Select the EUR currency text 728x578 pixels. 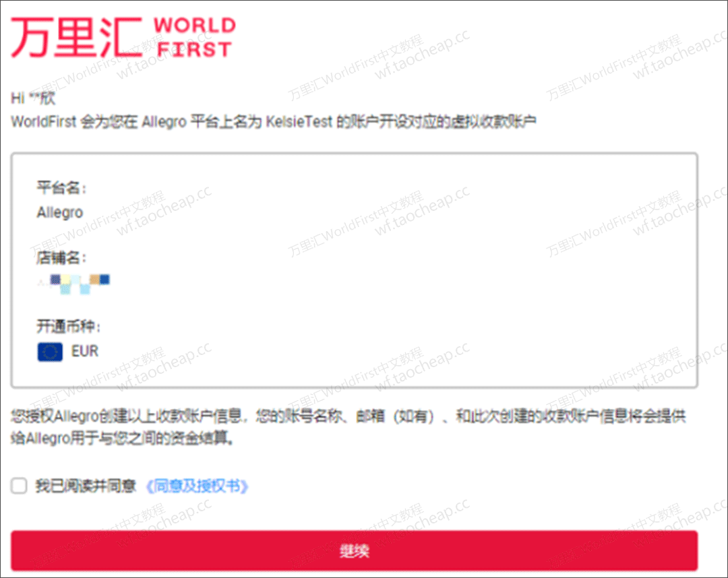coord(84,351)
